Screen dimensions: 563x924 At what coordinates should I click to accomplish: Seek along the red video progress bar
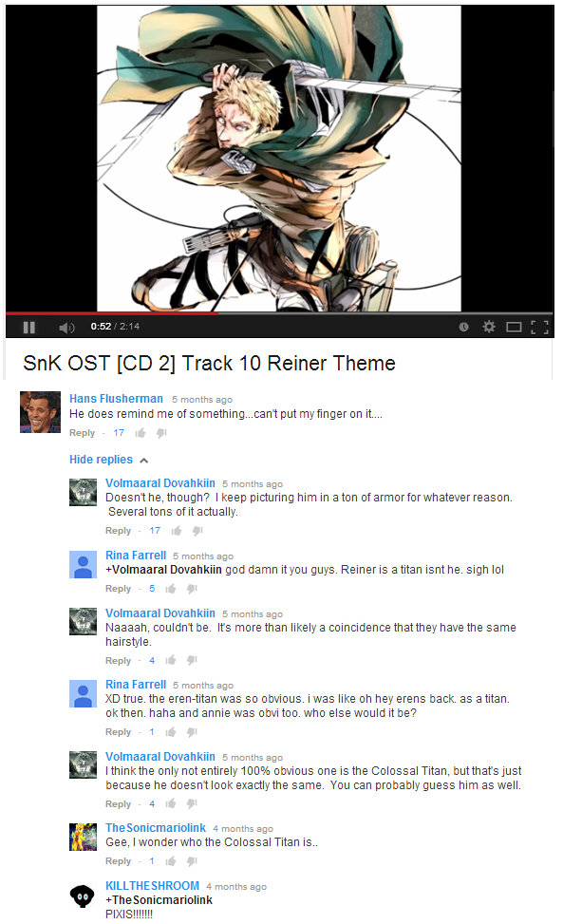click(x=279, y=313)
